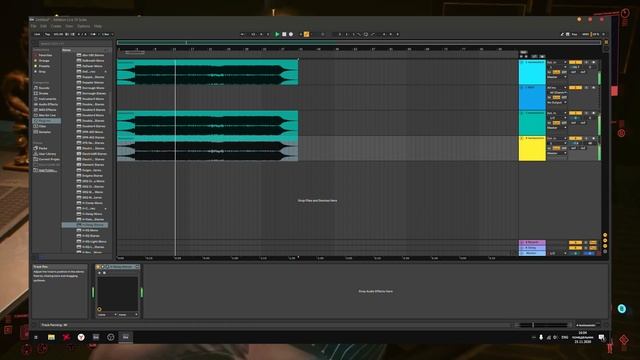Open the Create menu

pos(56,26)
